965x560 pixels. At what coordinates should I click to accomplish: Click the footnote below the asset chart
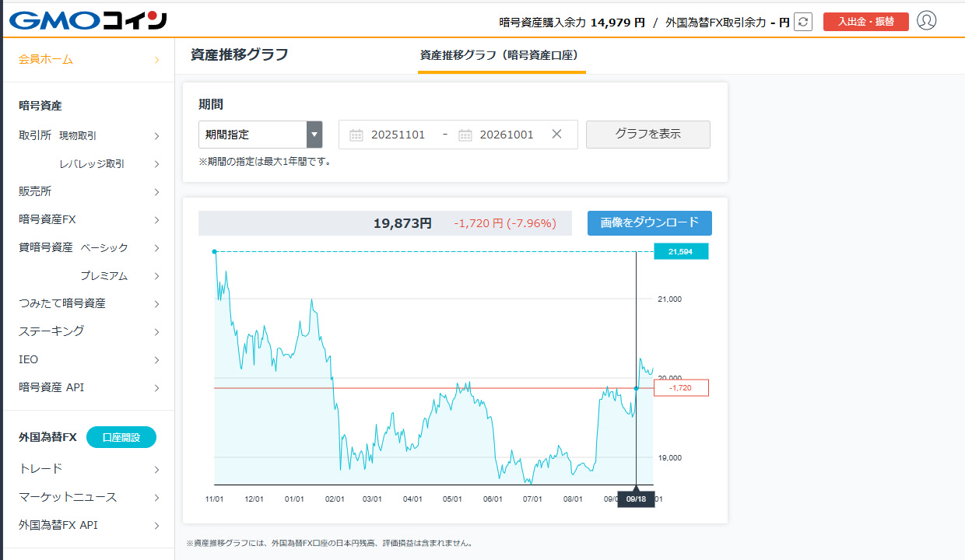(329, 543)
